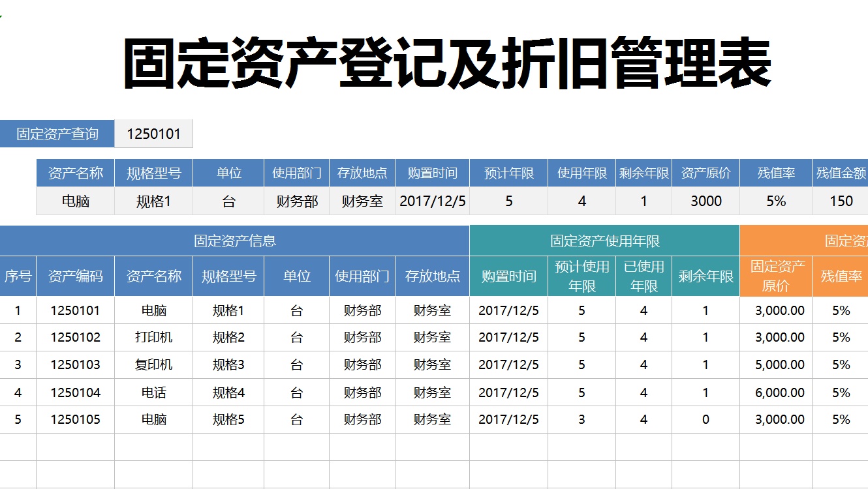Image resolution: width=868 pixels, height=489 pixels.
Task: Click the 固定资产使用年限 teal header band
Action: 604,241
